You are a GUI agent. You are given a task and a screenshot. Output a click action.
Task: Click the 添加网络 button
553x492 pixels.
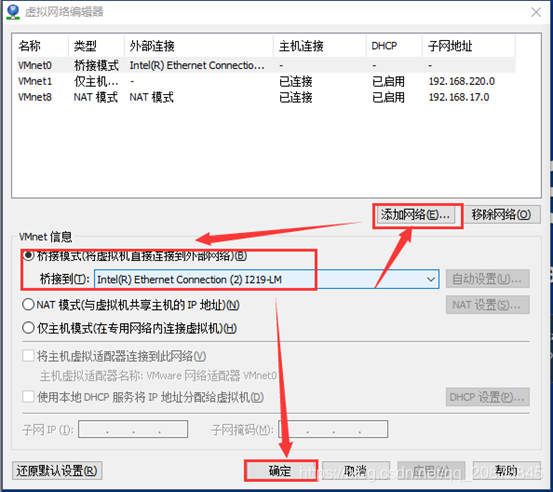(415, 214)
